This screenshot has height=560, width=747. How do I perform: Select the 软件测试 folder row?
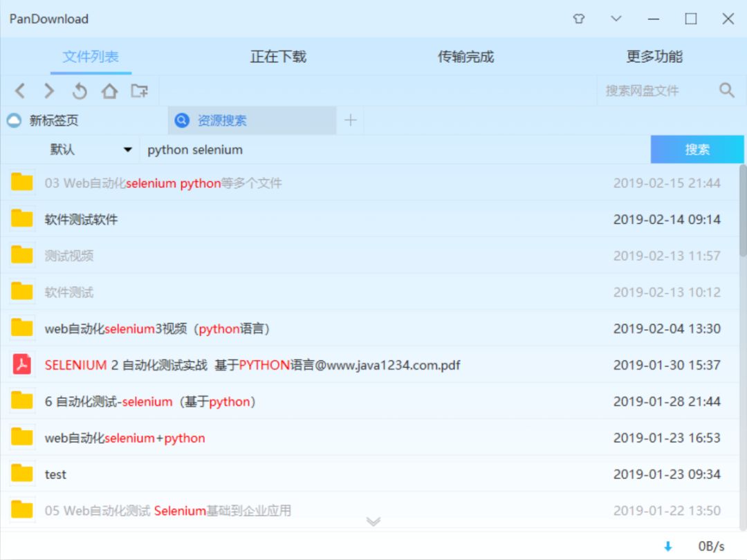369,292
